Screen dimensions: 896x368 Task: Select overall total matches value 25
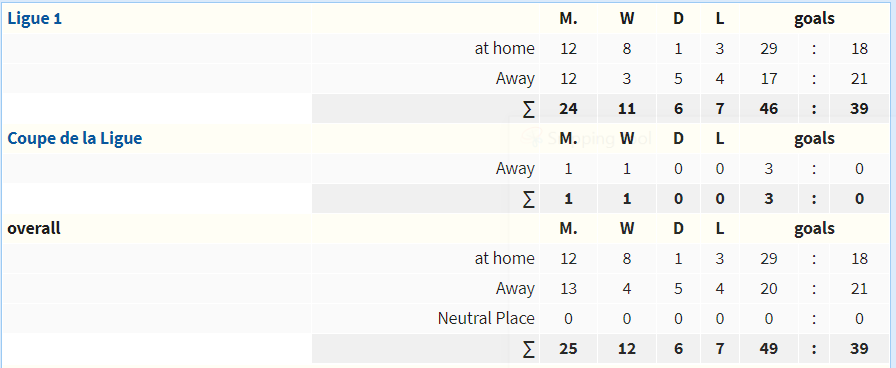pos(569,349)
